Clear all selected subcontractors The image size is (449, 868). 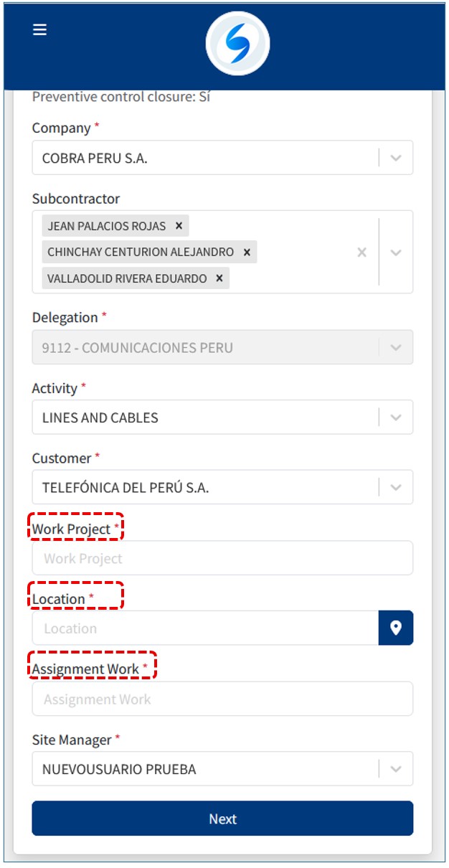361,252
